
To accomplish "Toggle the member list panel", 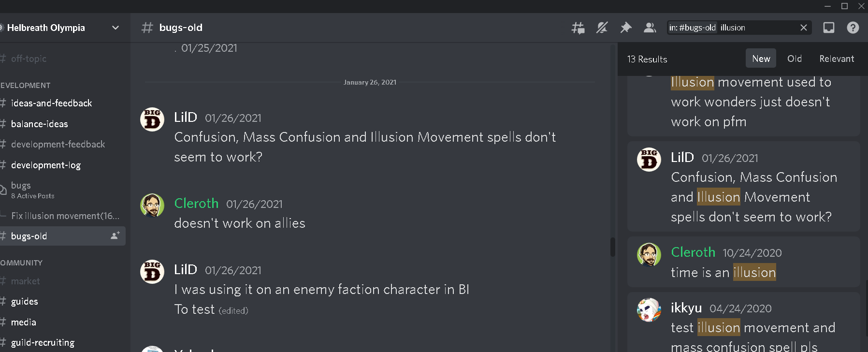I will (650, 28).
